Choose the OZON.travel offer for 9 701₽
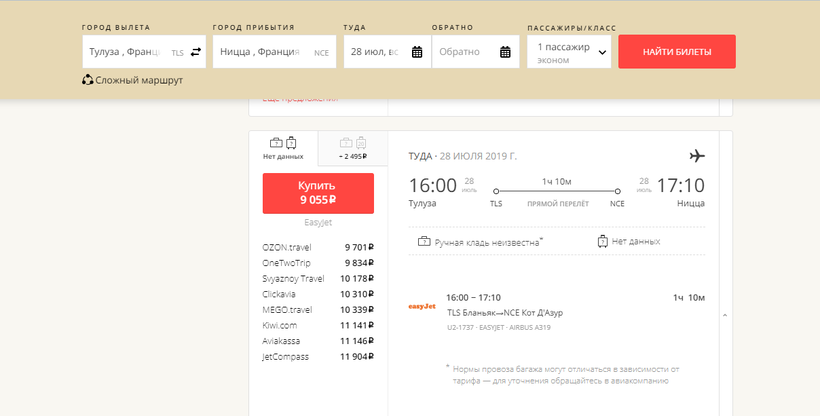The width and height of the screenshot is (820, 416). tap(317, 246)
